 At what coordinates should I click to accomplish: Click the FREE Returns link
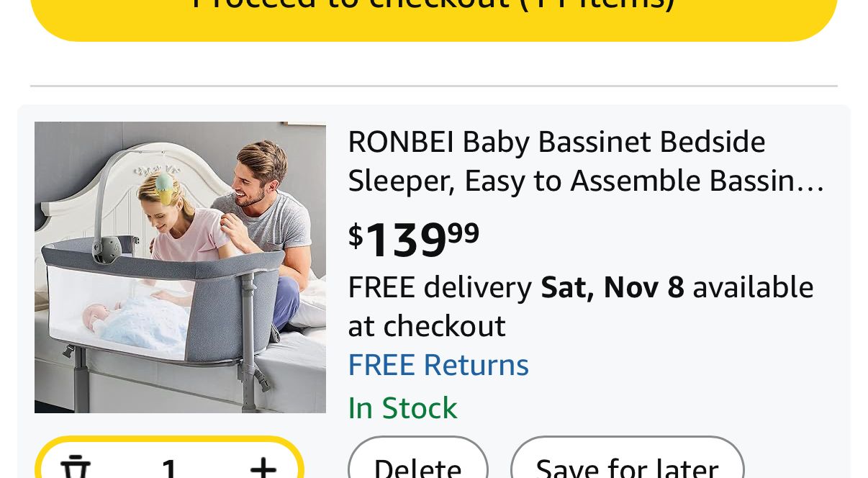tap(438, 365)
